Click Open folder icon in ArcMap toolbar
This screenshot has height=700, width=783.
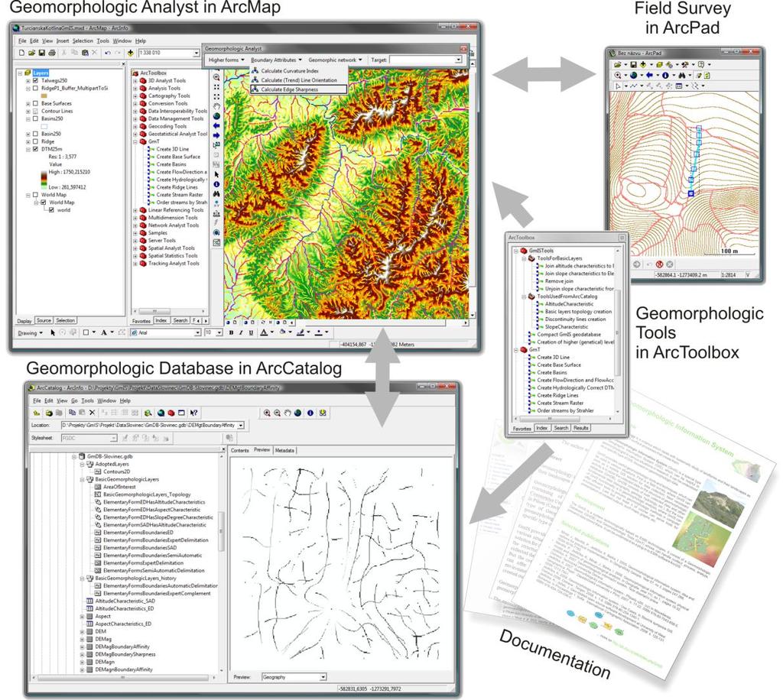pyautogui.click(x=32, y=53)
